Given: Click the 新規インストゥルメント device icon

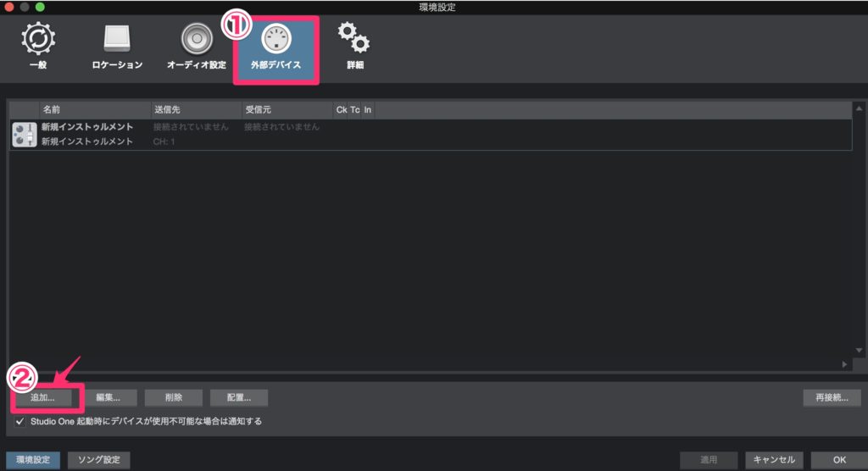Looking at the screenshot, I should pyautogui.click(x=25, y=135).
